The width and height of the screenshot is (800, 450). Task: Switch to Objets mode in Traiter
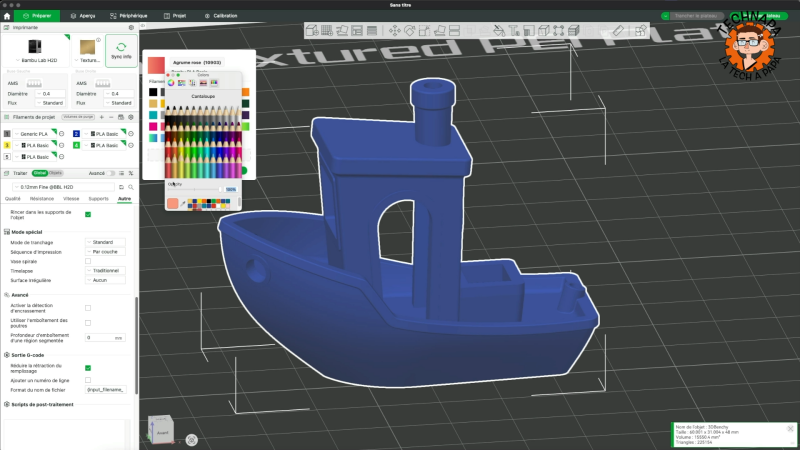pos(55,173)
